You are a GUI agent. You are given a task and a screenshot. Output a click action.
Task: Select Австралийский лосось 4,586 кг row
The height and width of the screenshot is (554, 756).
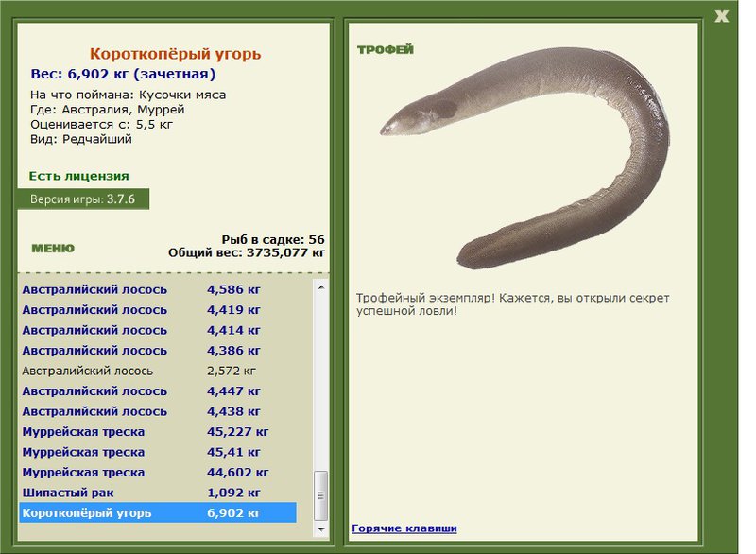158,289
